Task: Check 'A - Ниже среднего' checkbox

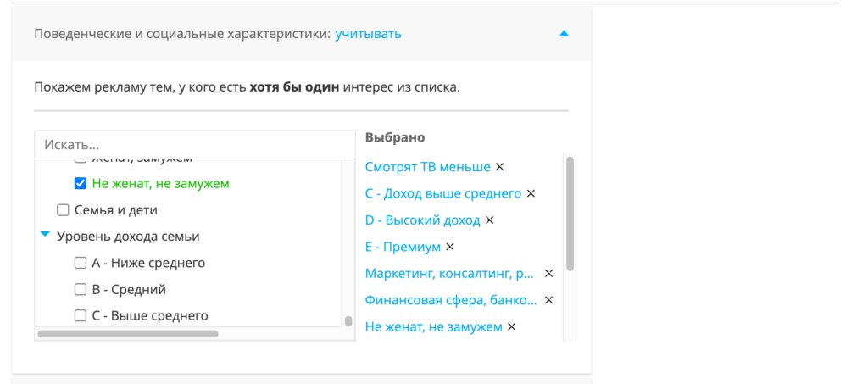Action: click(x=81, y=263)
